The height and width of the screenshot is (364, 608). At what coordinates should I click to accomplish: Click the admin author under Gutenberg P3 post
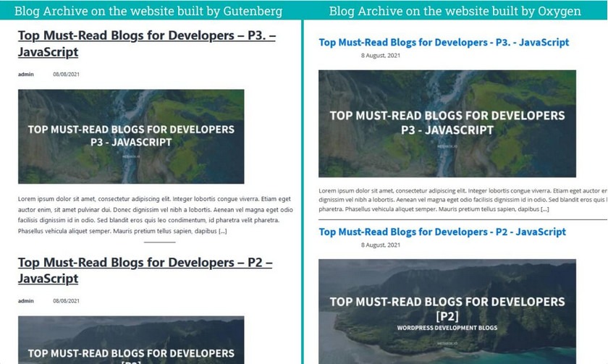(26, 75)
